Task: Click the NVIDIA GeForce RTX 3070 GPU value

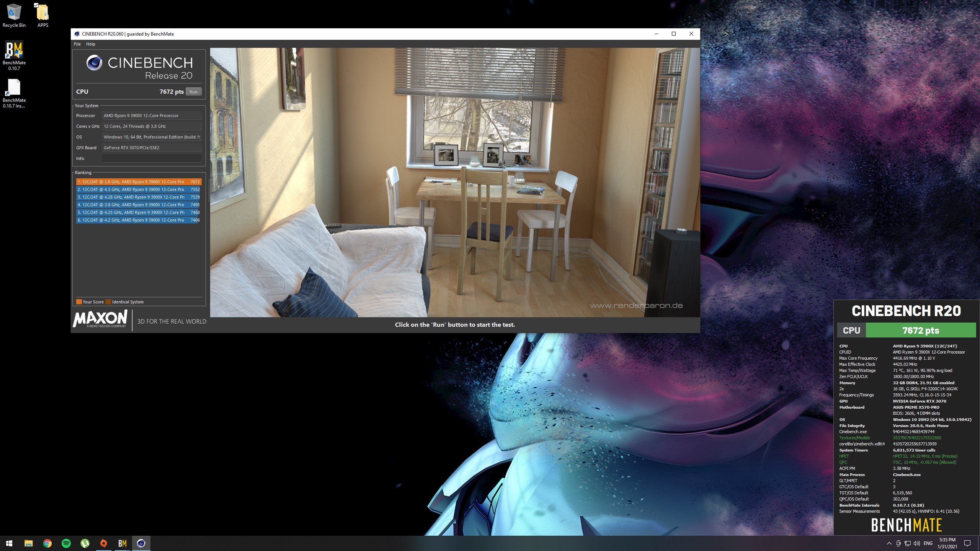Action: (x=920, y=401)
